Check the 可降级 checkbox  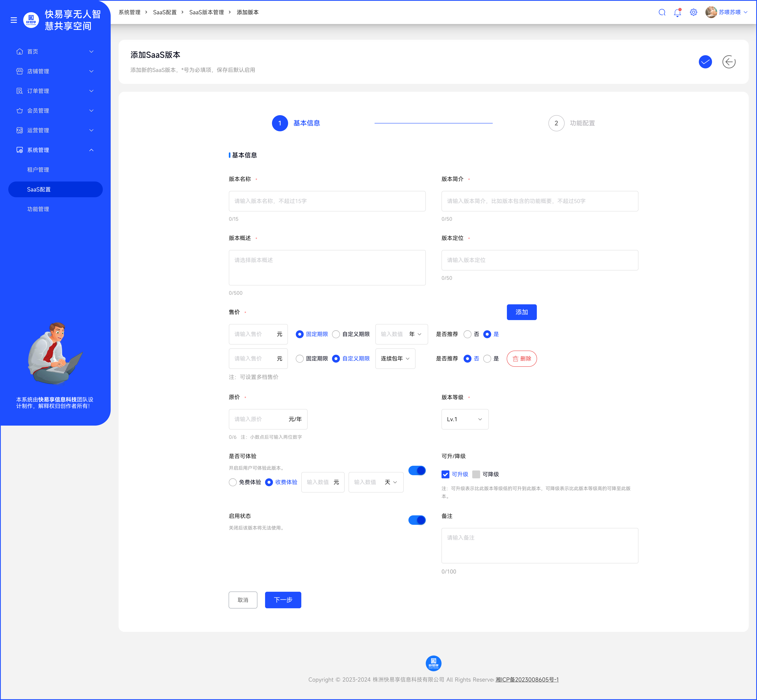tap(476, 474)
